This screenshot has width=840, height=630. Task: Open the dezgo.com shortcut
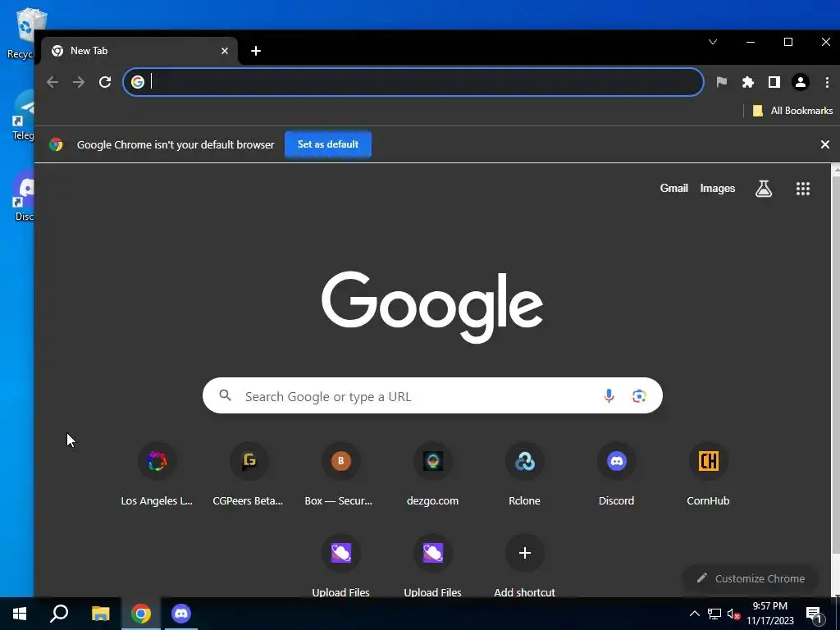pyautogui.click(x=432, y=475)
